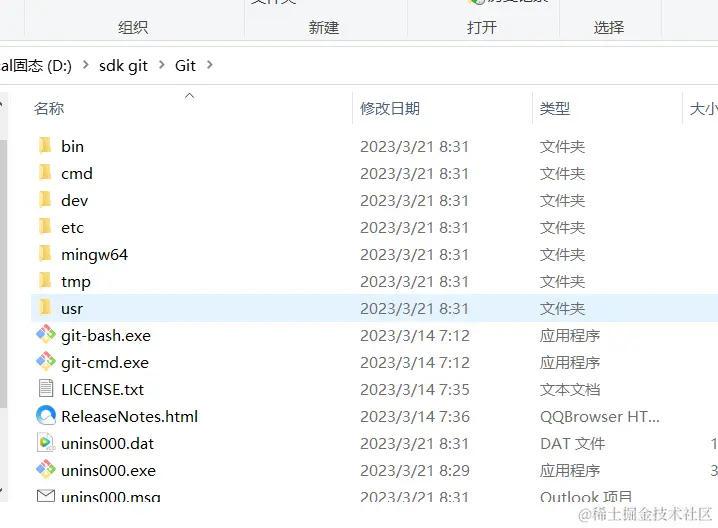
Task: Click the LICENSE.txt document icon
Action: [45, 389]
